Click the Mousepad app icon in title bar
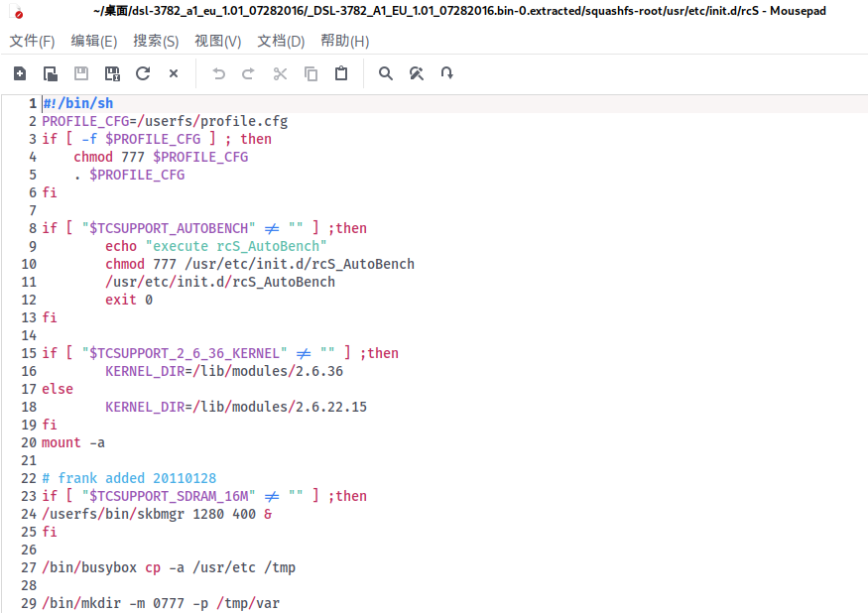This screenshot has width=868, height=613. pos(18,12)
